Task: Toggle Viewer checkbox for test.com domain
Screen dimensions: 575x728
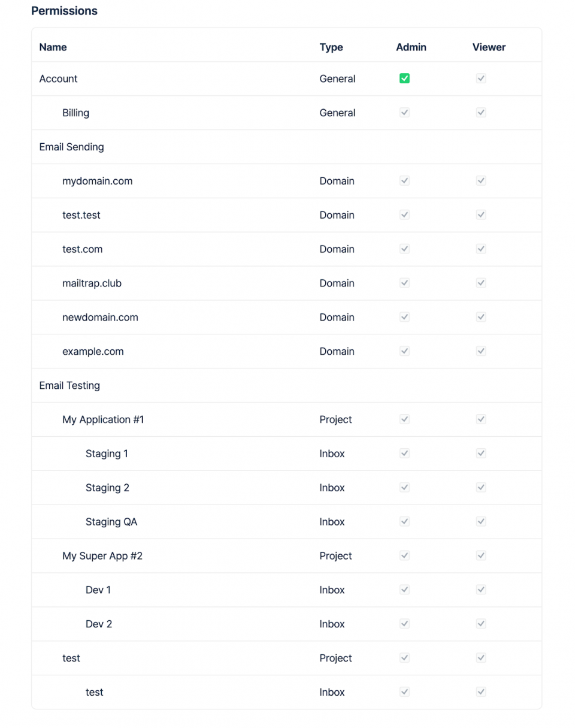Action: (x=480, y=249)
